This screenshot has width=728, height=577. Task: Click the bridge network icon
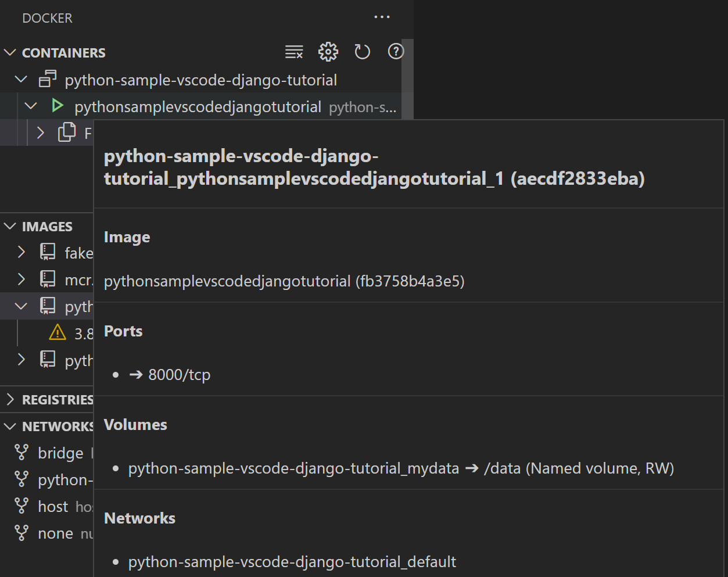coord(21,453)
